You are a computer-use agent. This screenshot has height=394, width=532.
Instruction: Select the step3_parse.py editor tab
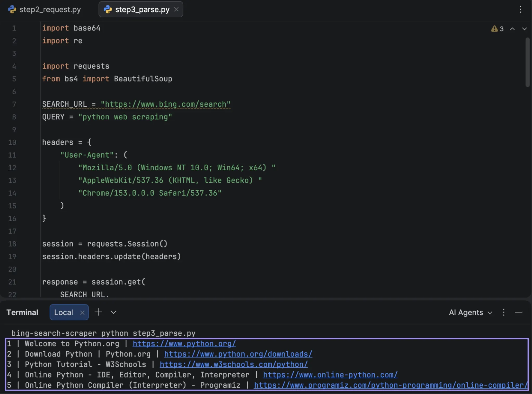(x=141, y=9)
